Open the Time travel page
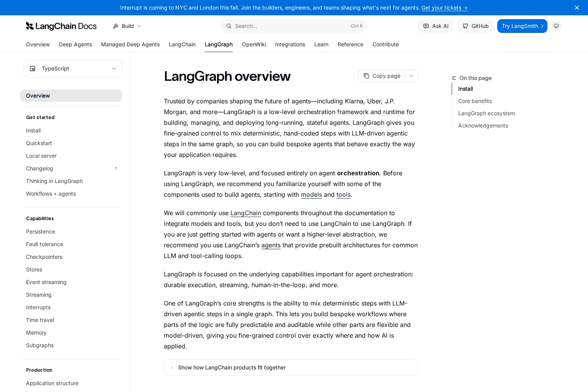This screenshot has height=392, width=588. pyautogui.click(x=40, y=320)
